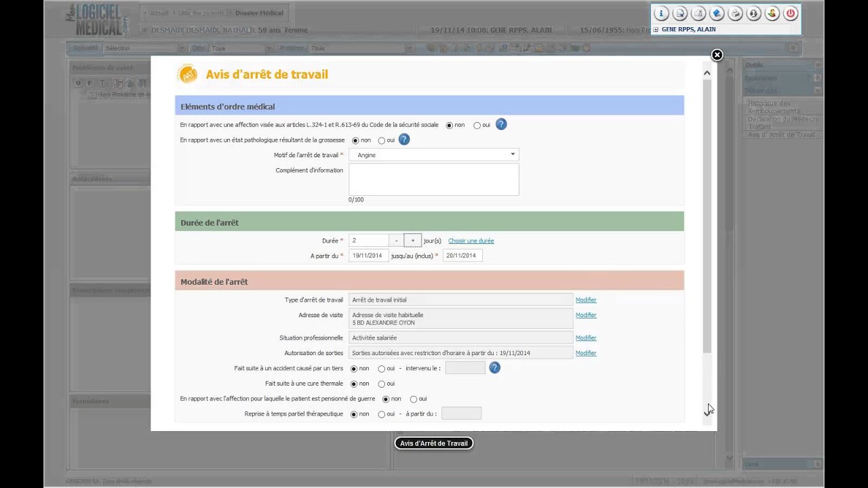Click Modifier for Type d'arrêt de travail
This screenshot has height=488, width=868.
pos(586,300)
